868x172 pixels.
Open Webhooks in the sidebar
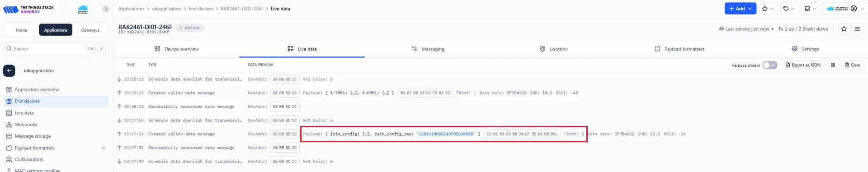point(56,125)
